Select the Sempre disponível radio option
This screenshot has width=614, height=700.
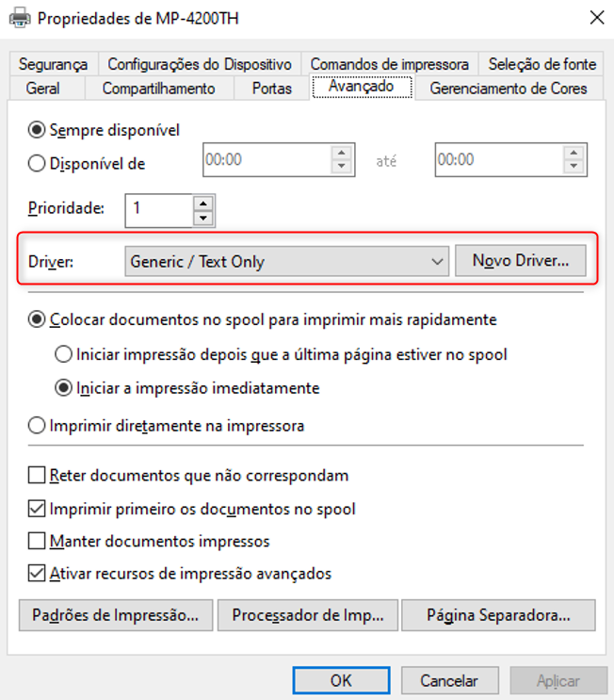(38, 130)
